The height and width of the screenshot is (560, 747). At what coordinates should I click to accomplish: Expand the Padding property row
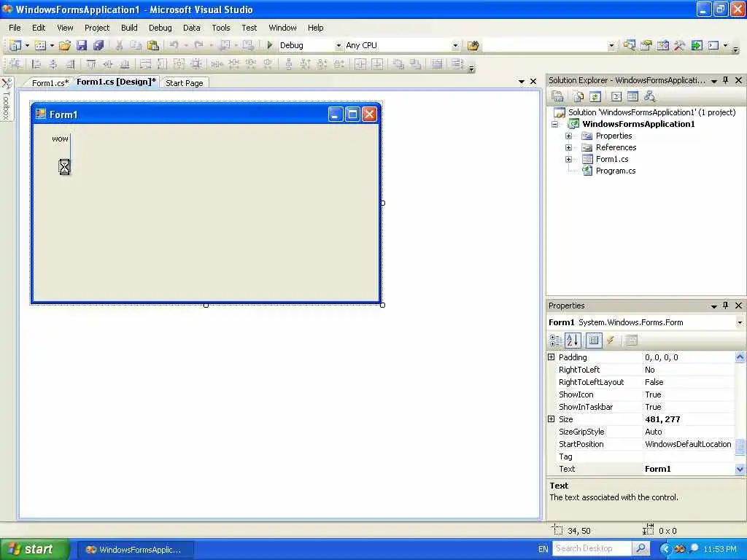tap(551, 357)
